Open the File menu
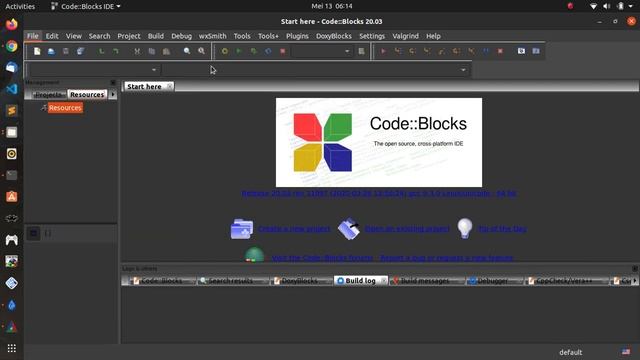This screenshot has width=640, height=360. pos(33,36)
